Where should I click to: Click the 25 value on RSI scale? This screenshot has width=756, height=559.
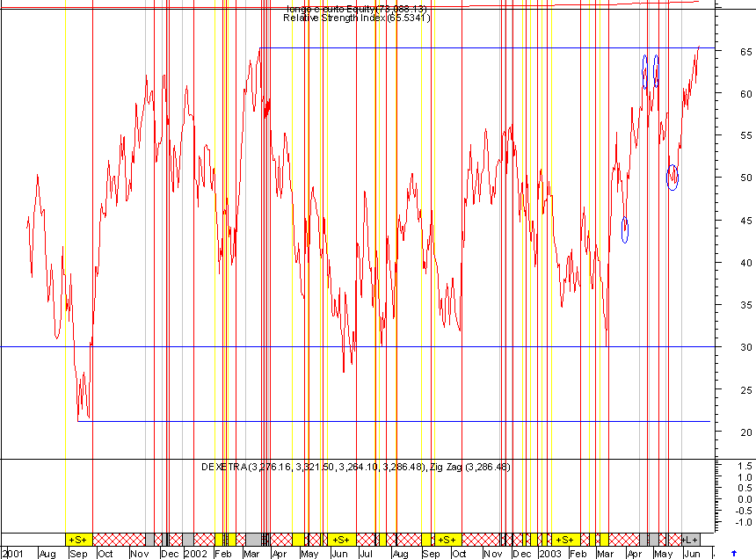[745, 389]
